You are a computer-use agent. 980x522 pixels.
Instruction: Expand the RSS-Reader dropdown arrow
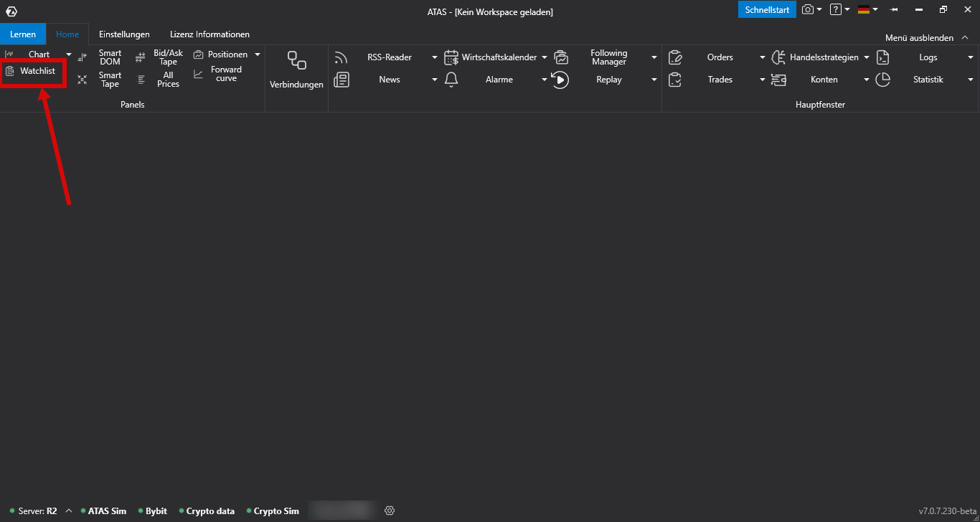435,57
